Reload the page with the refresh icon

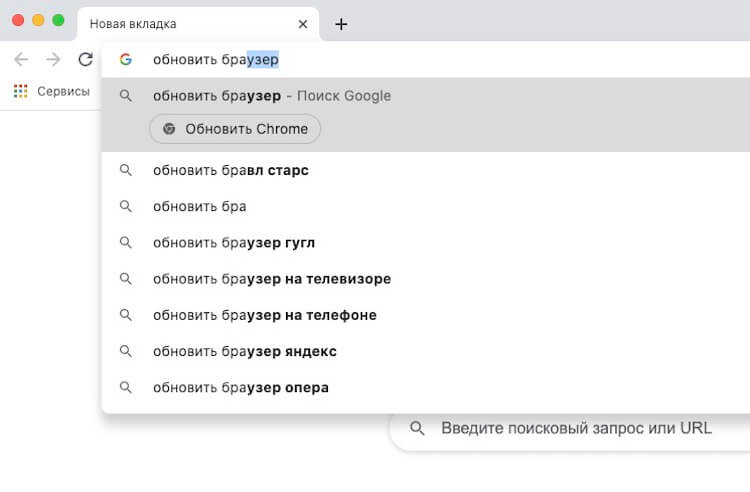coord(86,59)
